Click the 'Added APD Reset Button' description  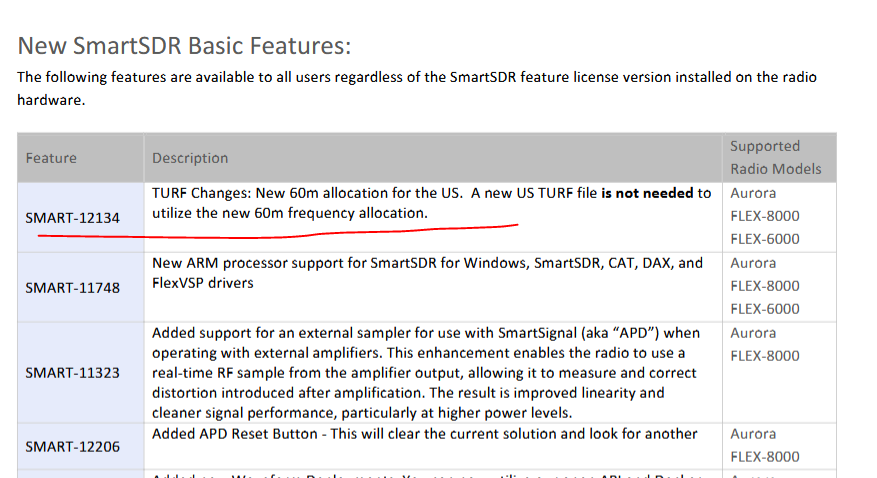[x=425, y=434]
